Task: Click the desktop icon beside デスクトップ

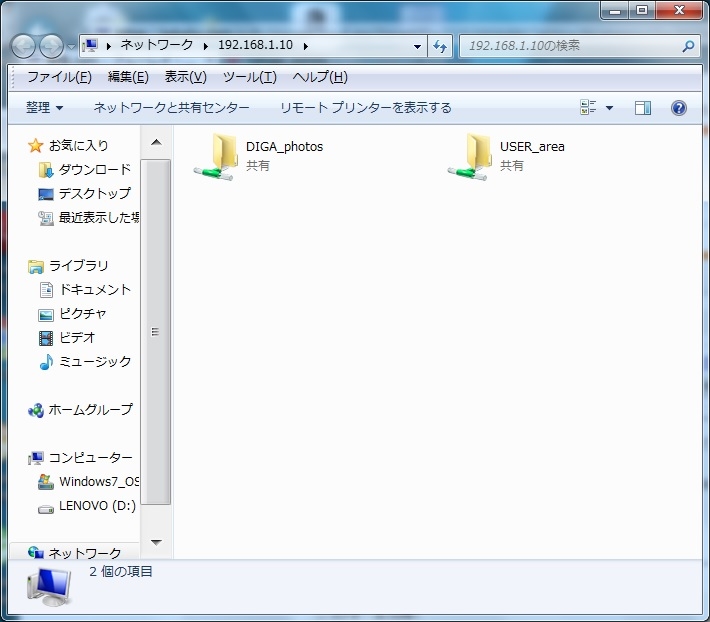Action: click(x=46, y=194)
